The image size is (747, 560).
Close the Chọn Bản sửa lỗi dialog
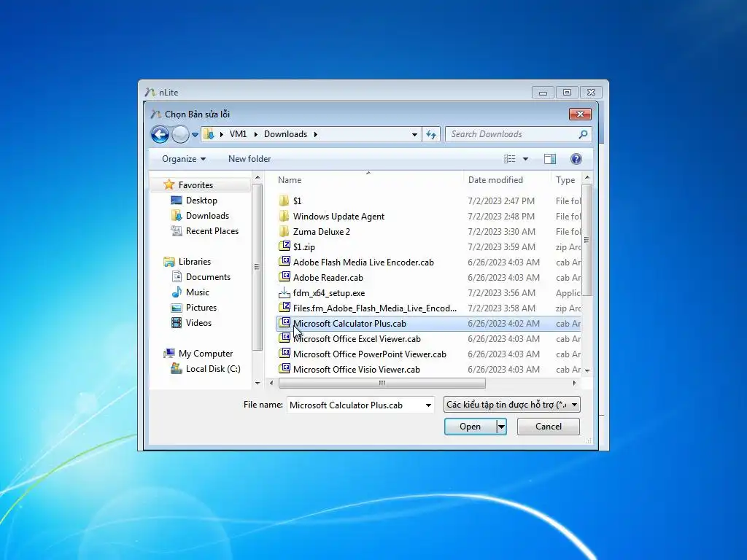point(580,114)
